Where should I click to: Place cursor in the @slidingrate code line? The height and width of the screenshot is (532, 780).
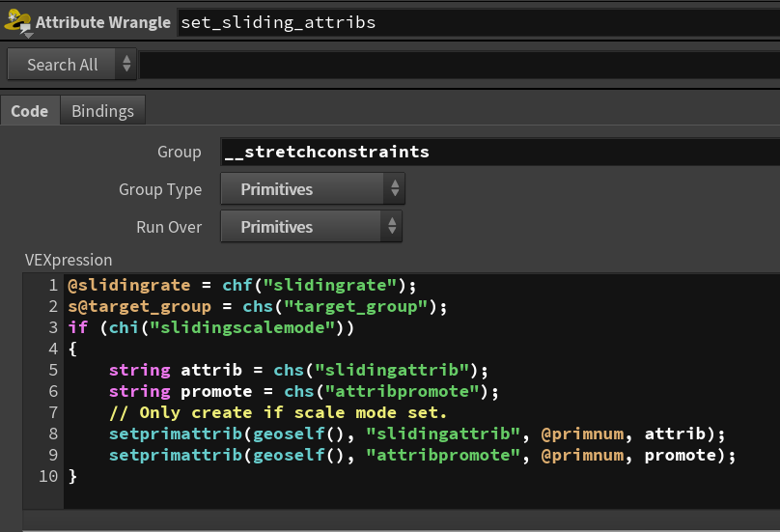(240, 285)
